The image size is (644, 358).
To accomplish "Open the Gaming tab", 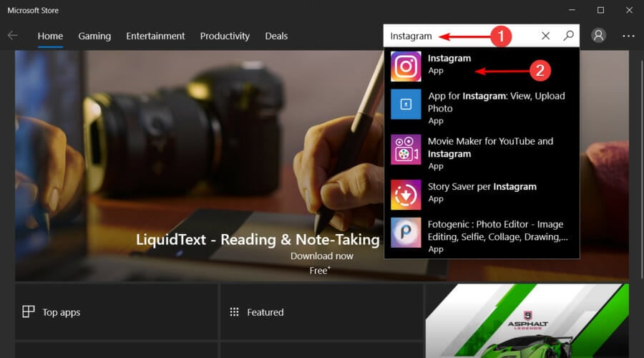I will [x=94, y=37].
